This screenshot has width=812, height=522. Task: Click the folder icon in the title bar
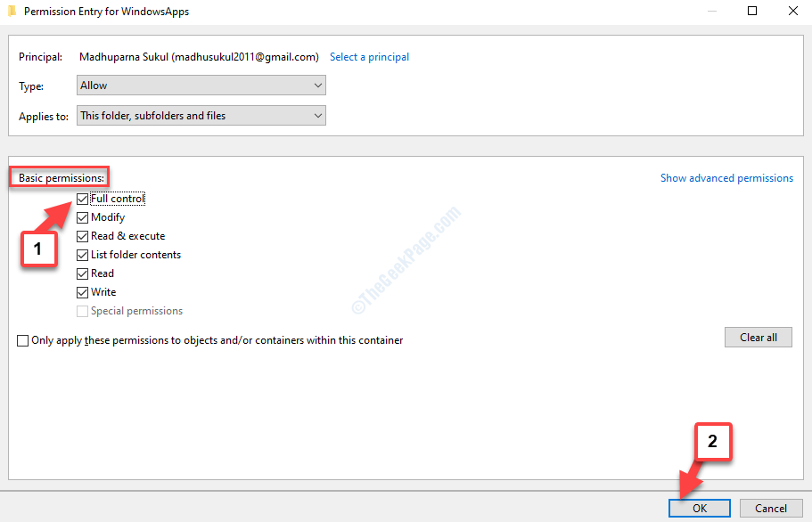point(12,11)
